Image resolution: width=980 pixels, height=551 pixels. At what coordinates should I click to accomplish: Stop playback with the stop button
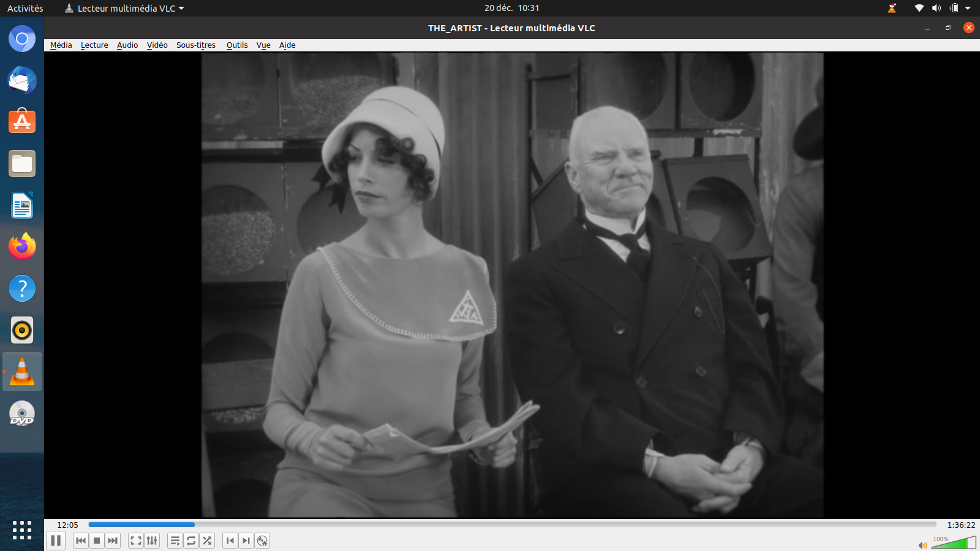click(x=97, y=541)
